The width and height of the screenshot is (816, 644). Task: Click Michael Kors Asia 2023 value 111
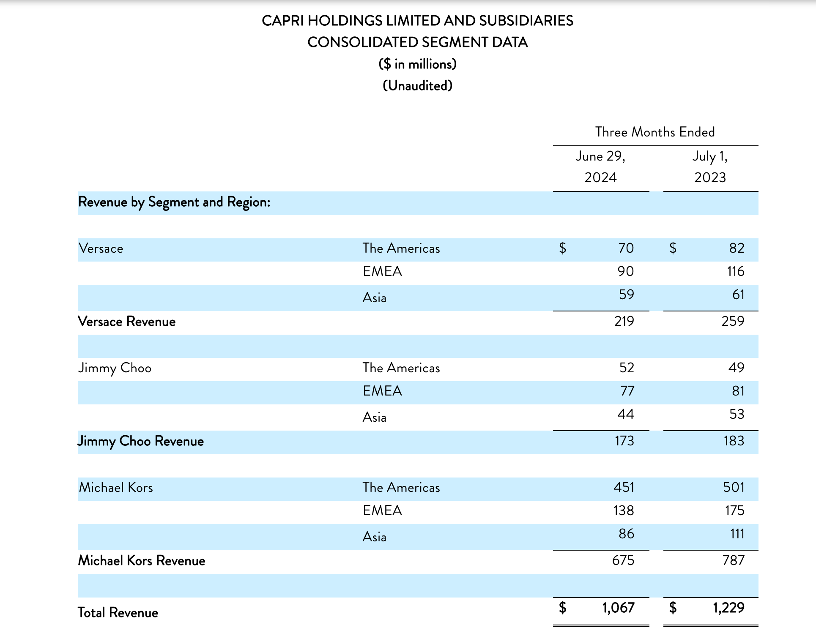coord(737,534)
